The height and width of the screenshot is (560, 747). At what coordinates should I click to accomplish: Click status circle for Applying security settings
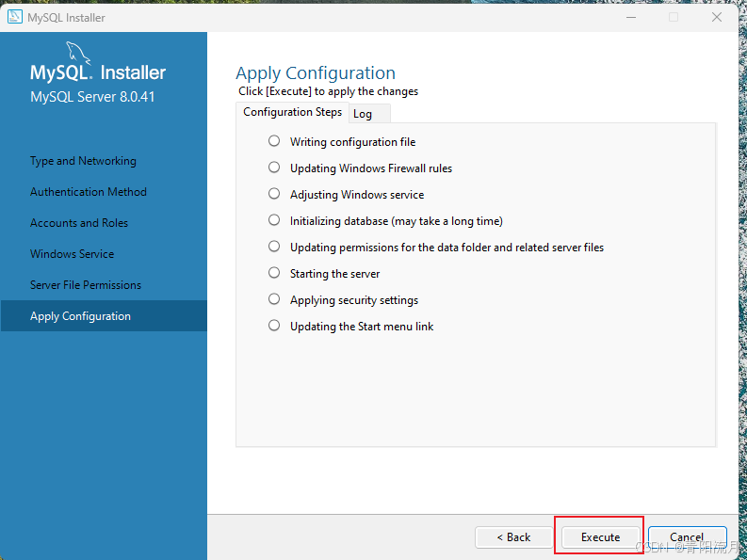click(274, 298)
